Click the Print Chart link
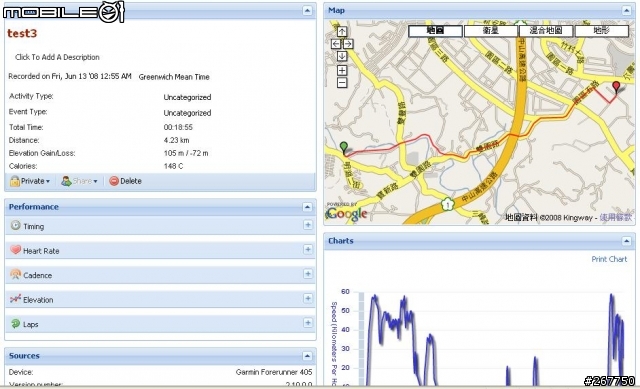 (609, 259)
